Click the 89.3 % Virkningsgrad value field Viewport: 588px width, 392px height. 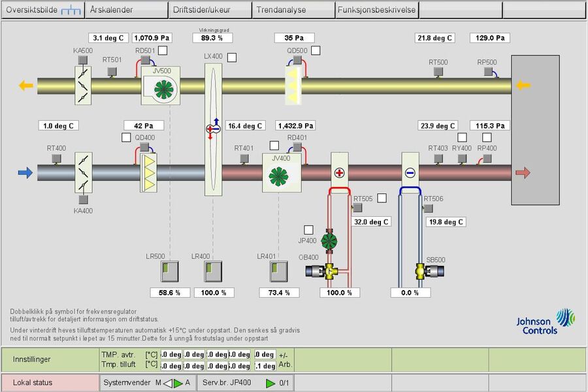[212, 38]
